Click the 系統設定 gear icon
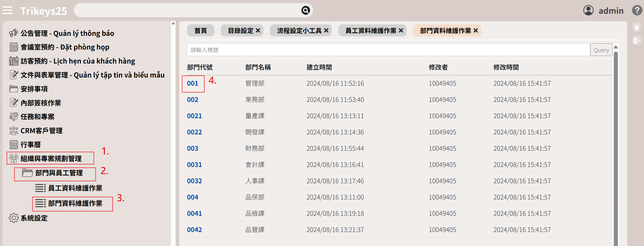644x246 pixels. point(14,218)
